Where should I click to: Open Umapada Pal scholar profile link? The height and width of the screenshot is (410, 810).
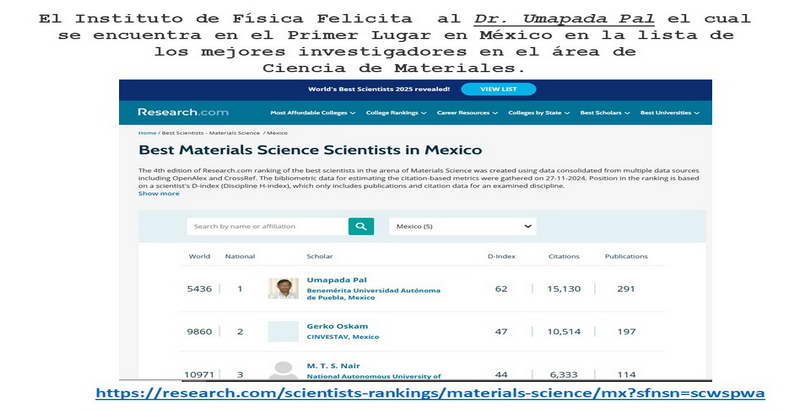(x=337, y=280)
